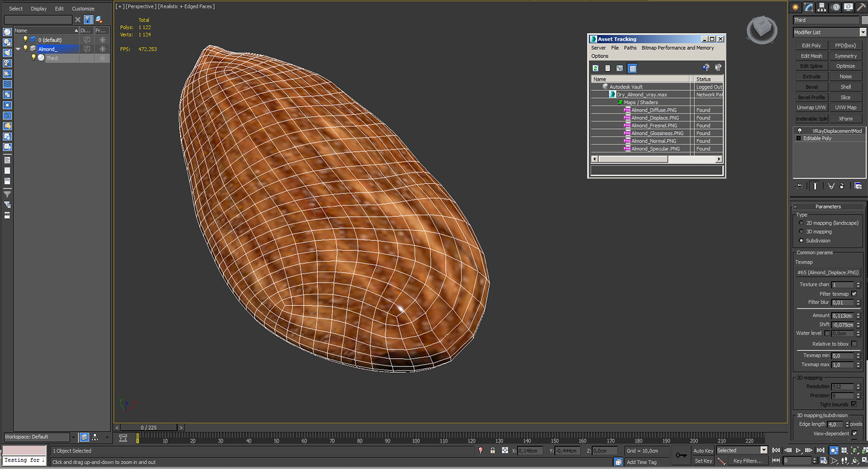
Task: Click the Edit Poly modifier button
Action: pyautogui.click(x=811, y=45)
